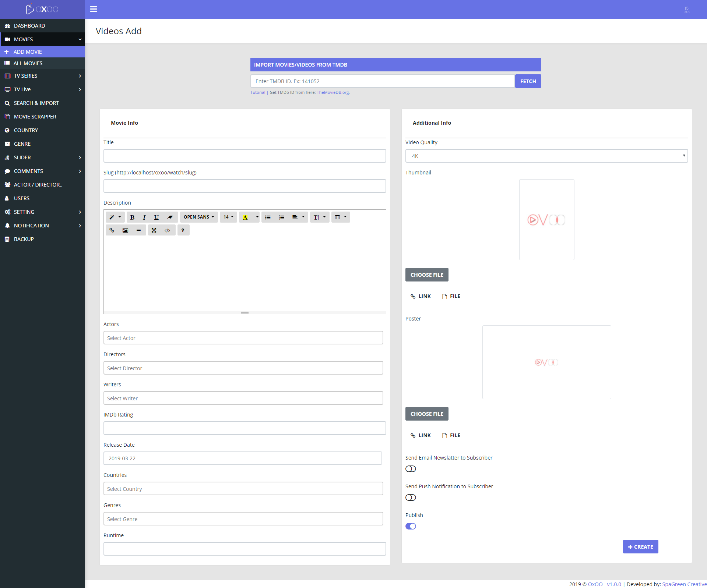Viewport: 707px width, 588px height.
Task: Toggle fullscreen mode in description editor
Action: (154, 230)
